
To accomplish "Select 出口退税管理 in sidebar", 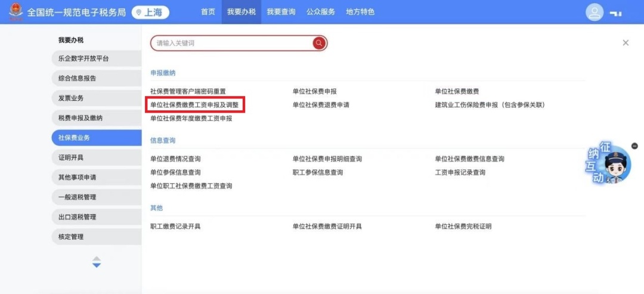I will click(x=97, y=217).
